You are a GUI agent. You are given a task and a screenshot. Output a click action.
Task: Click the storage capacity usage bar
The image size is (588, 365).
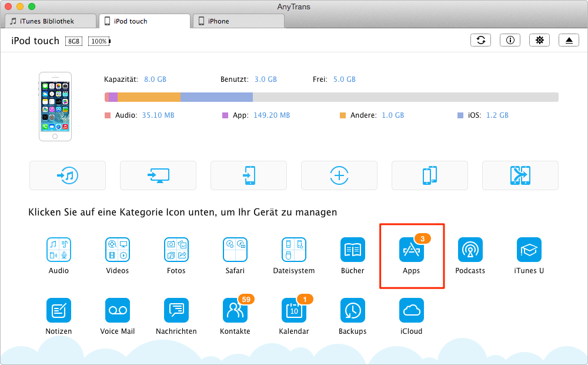332,97
